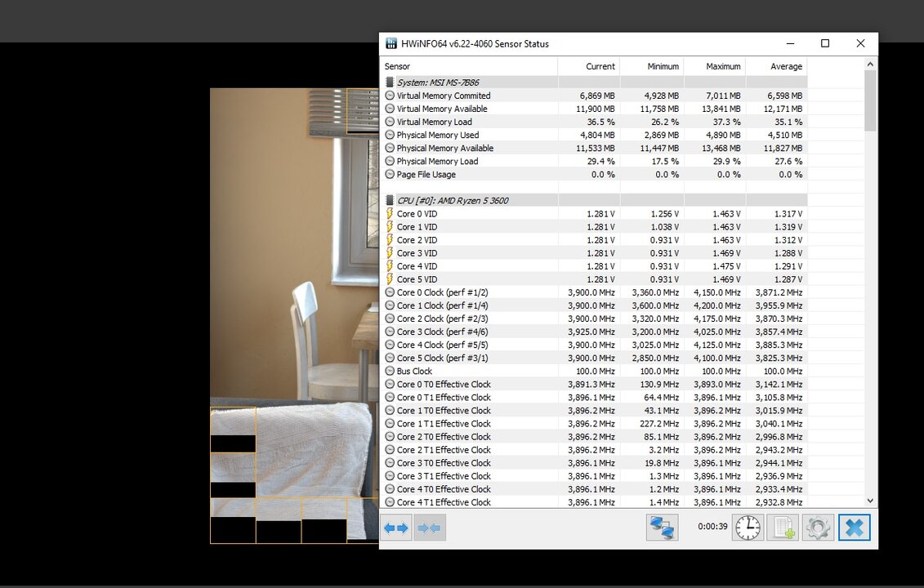This screenshot has height=588, width=924.
Task: Select Core 1 Clock (perf #1/4) row
Action: [594, 305]
